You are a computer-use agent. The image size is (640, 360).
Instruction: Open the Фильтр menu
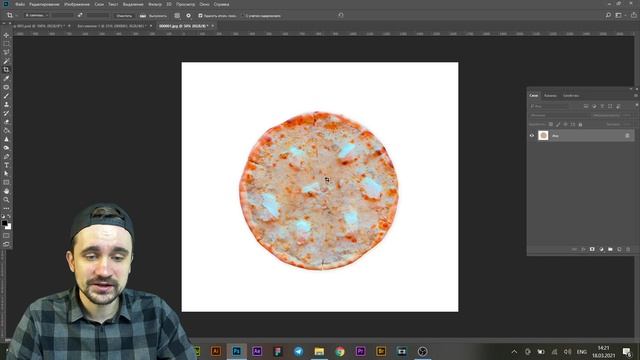(155, 4)
